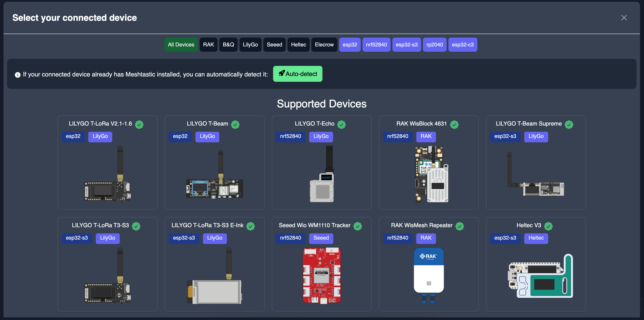Click the verified checkmark on LILYGO T-Beam Supreme

(x=569, y=124)
